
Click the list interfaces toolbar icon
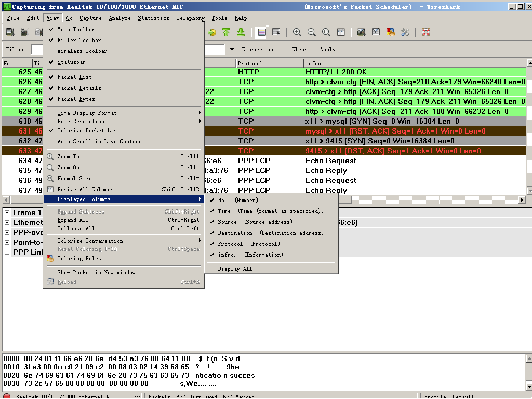[x=10, y=32]
